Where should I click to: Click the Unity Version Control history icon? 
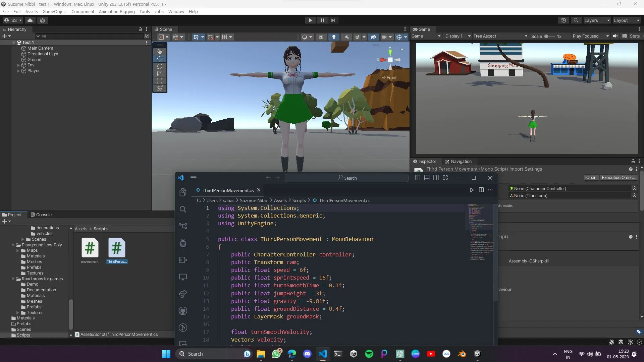click(563, 20)
